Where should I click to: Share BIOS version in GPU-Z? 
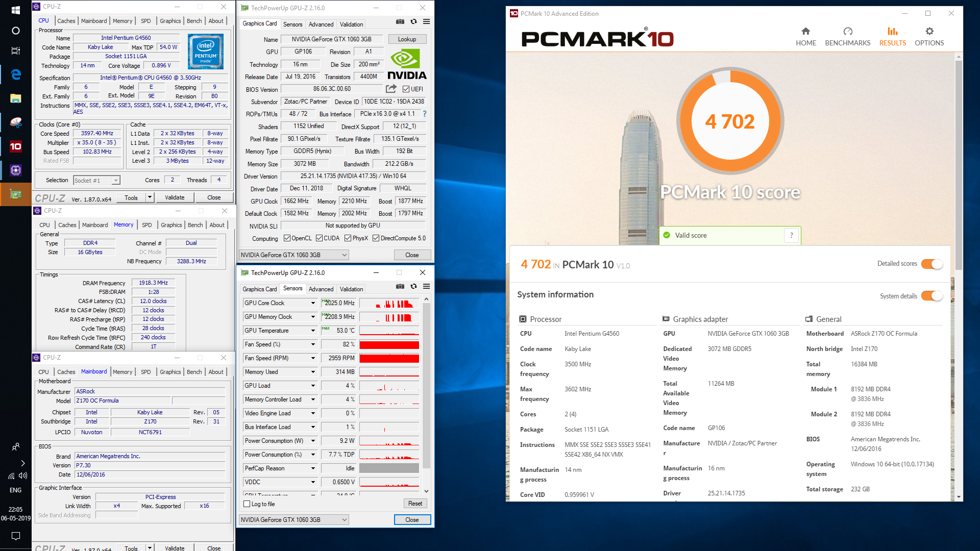(391, 89)
